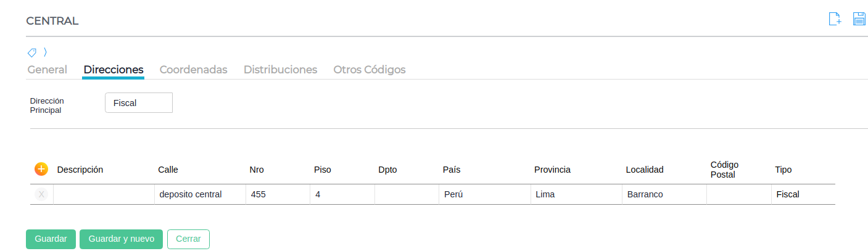Switch to the General tab
Screen dimensions: 868x251
point(48,70)
